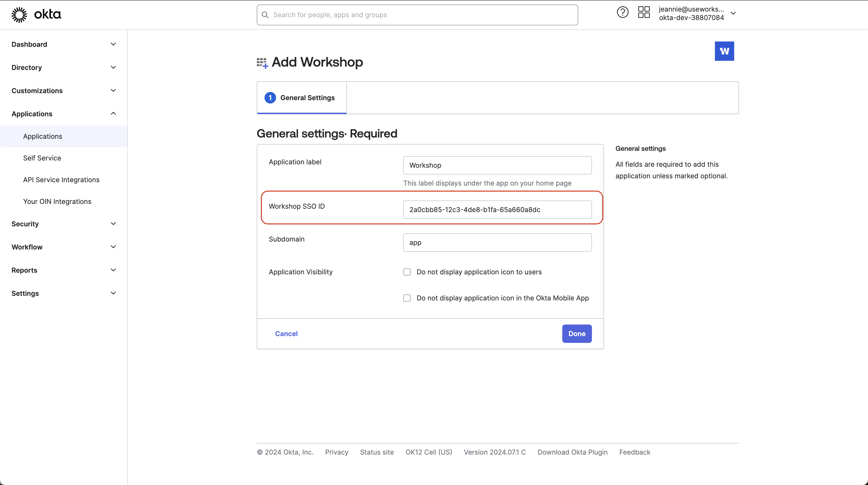Click the Dashboard sidebar heading
The height and width of the screenshot is (485, 868).
(x=29, y=44)
